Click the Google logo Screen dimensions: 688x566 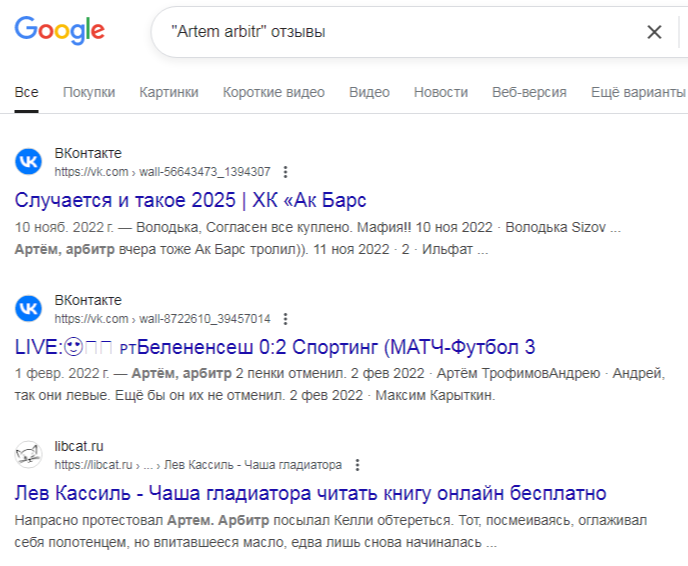(x=59, y=31)
